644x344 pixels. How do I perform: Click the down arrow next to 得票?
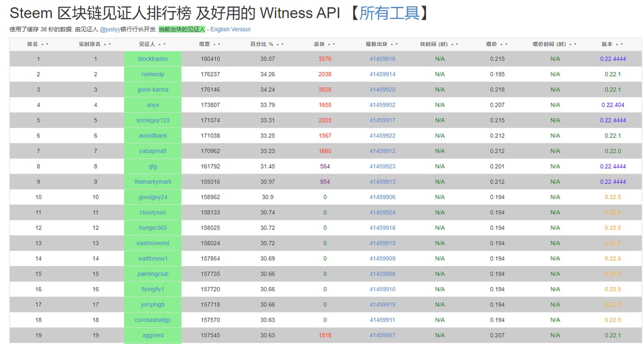pyautogui.click(x=219, y=44)
